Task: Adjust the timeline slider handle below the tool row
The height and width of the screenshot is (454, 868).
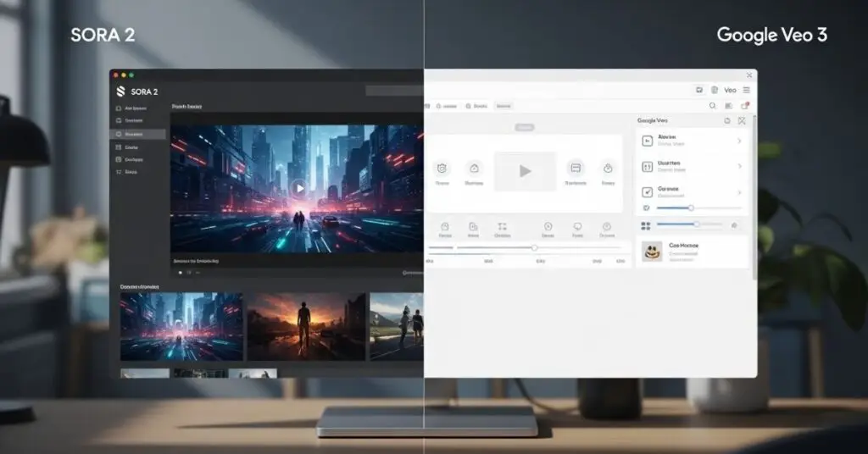Action: pyautogui.click(x=535, y=247)
